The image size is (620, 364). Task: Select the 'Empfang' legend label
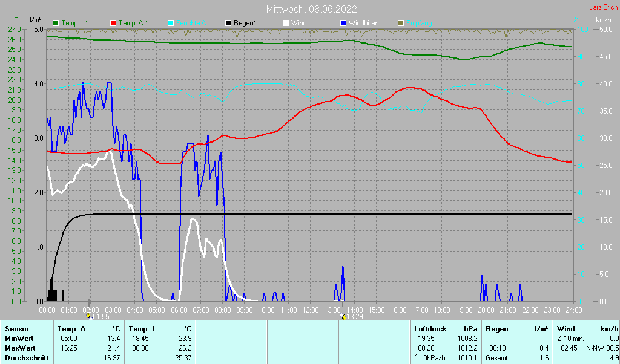pos(419,24)
